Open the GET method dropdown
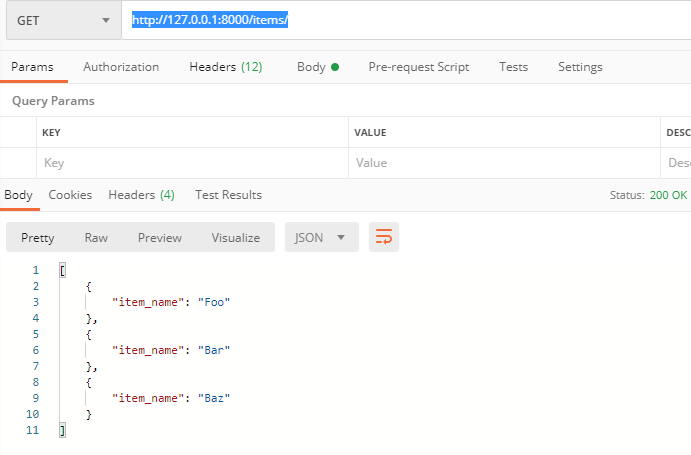The height and width of the screenshot is (455, 691). coord(60,20)
